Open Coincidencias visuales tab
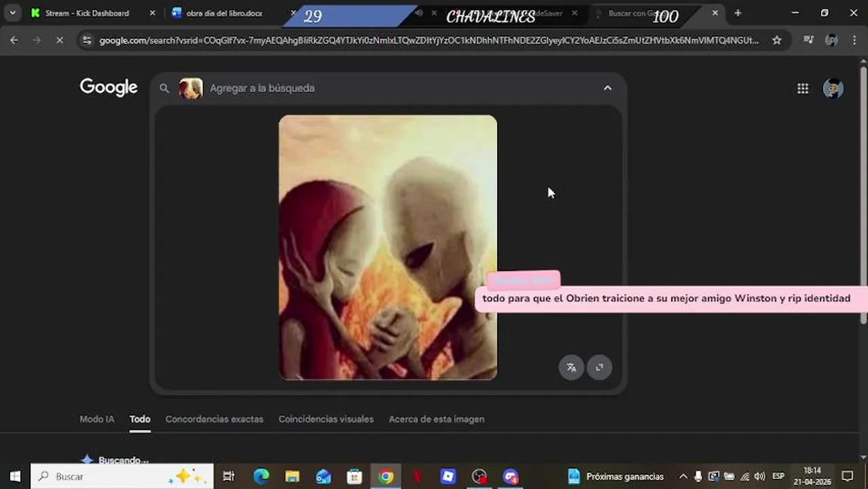 click(x=326, y=419)
